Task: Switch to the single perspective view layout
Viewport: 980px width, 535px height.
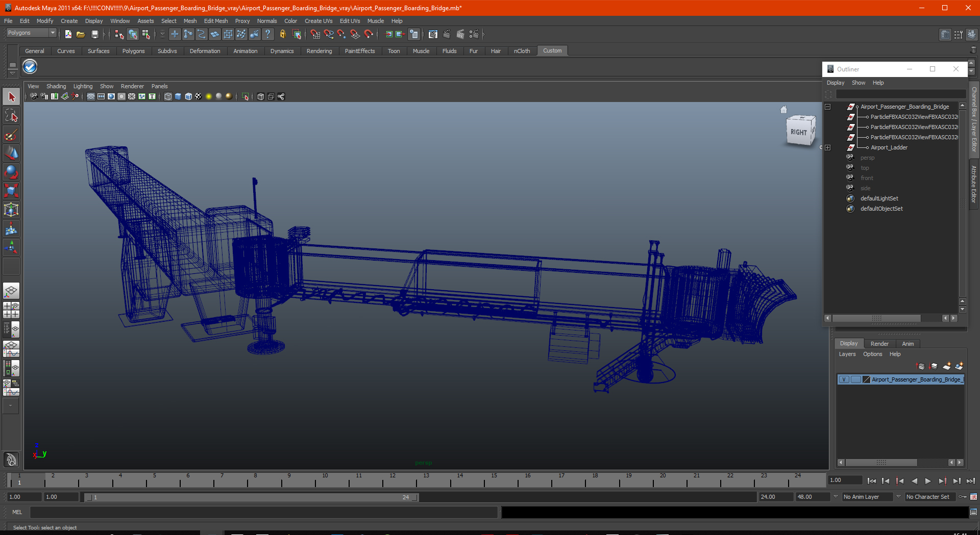Action: [x=11, y=291]
